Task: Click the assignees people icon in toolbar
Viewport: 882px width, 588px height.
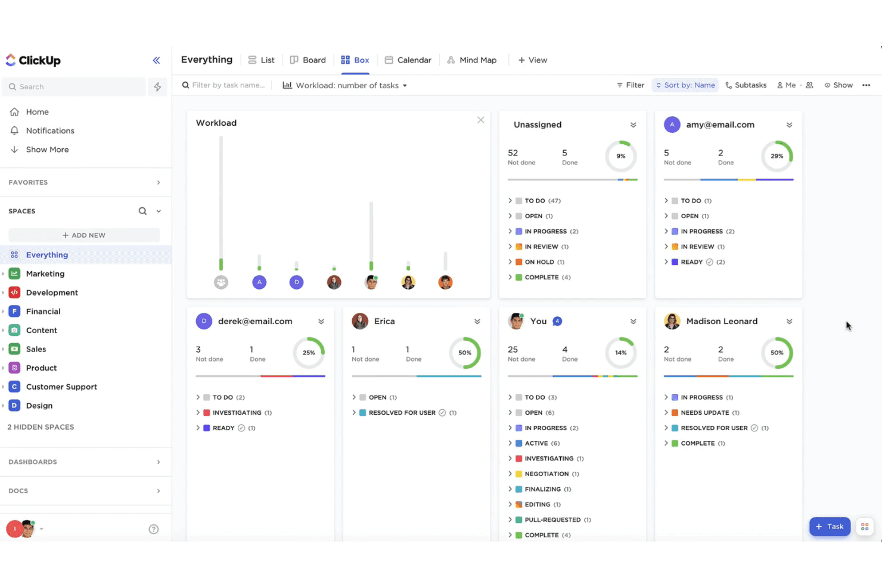Action: (x=809, y=85)
